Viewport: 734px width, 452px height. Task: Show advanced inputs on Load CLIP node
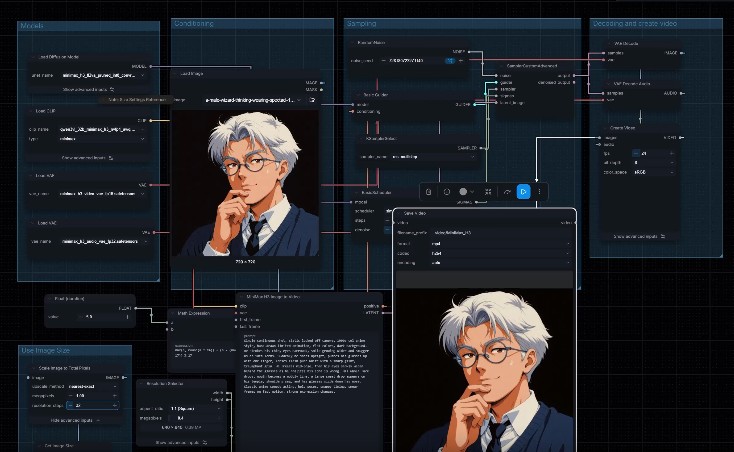(x=88, y=158)
